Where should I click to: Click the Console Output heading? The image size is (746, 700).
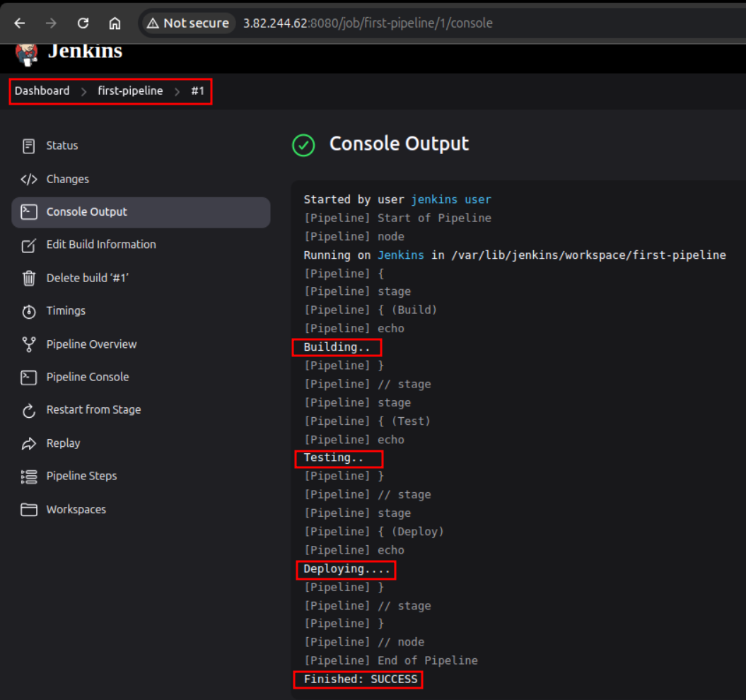tap(400, 144)
